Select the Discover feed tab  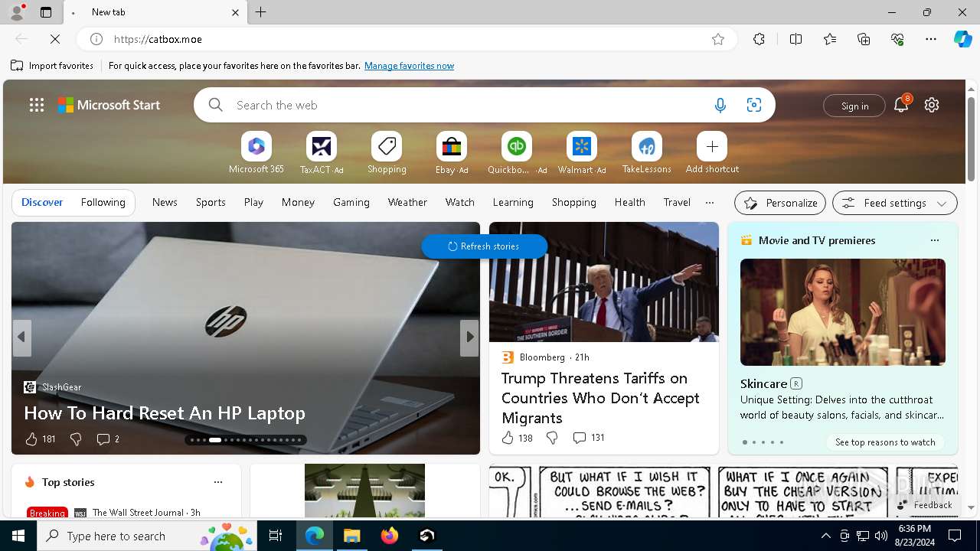[42, 202]
